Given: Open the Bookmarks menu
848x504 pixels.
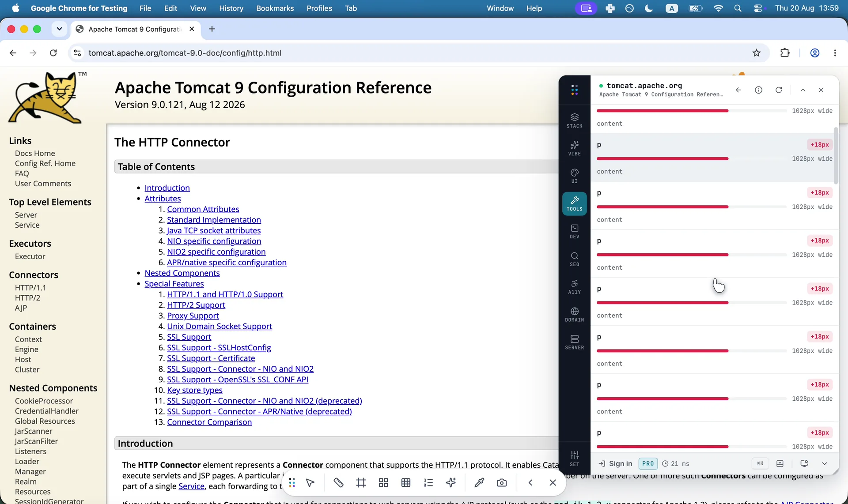Looking at the screenshot, I should [x=275, y=8].
